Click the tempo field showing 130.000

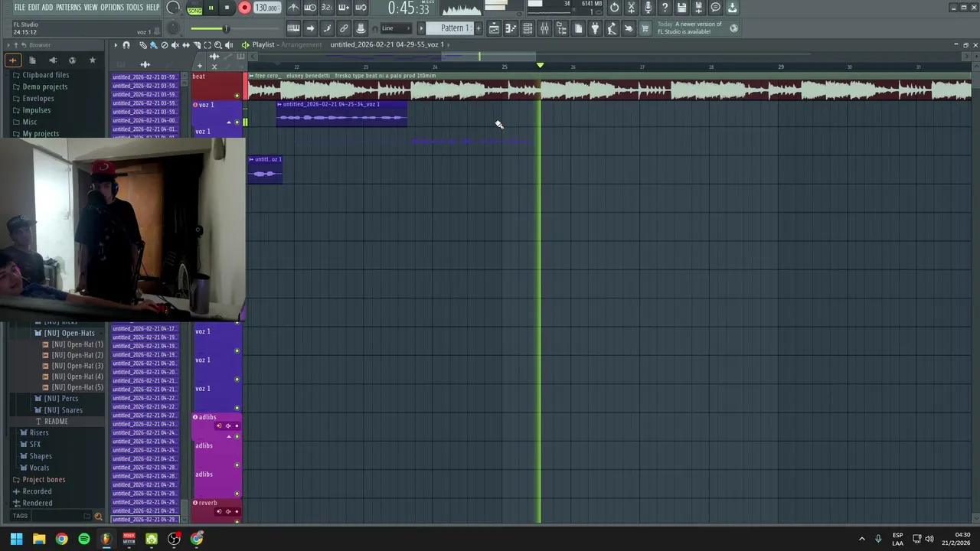click(x=266, y=8)
